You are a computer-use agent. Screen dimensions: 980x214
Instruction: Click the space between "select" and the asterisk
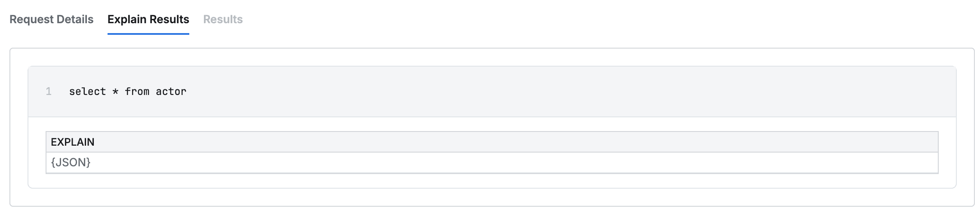tap(109, 92)
